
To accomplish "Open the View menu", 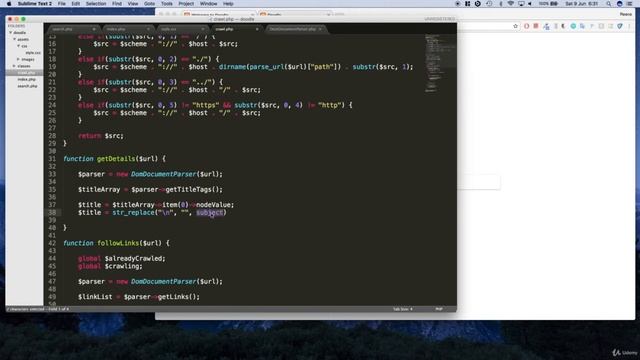I will tap(133, 4).
